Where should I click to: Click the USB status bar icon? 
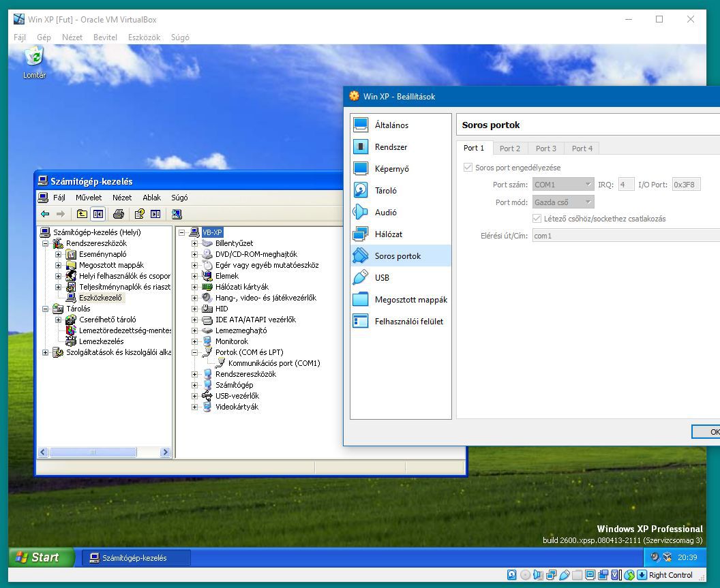(565, 574)
